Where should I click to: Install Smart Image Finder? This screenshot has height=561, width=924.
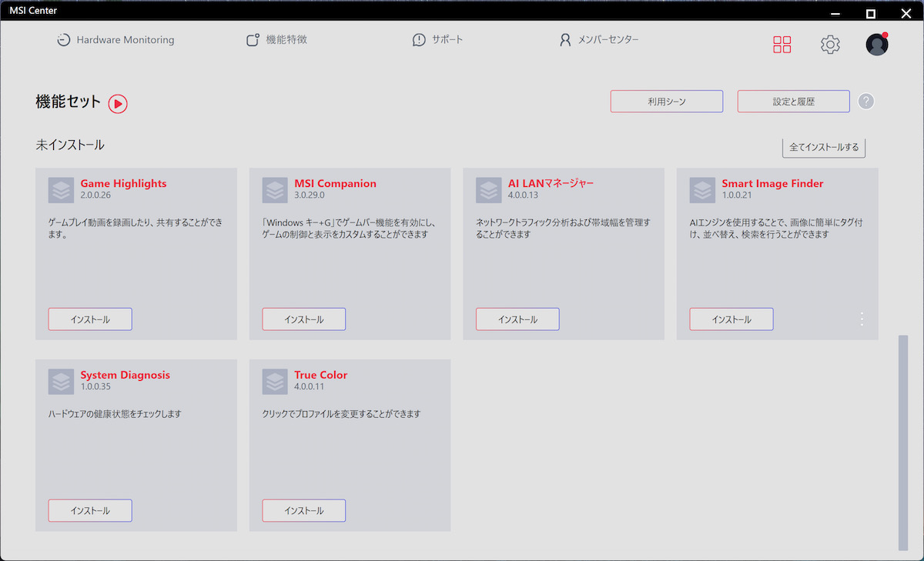(731, 319)
